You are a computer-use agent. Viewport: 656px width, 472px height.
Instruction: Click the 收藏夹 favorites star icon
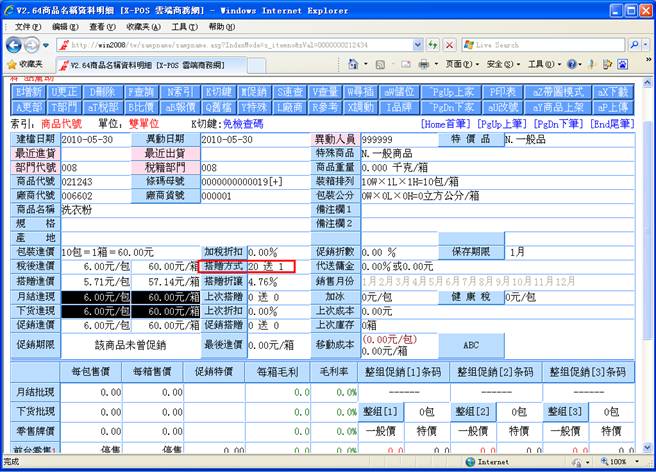tap(12, 64)
